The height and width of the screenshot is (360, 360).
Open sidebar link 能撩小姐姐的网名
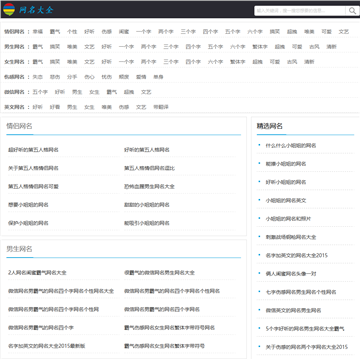tap(286, 164)
